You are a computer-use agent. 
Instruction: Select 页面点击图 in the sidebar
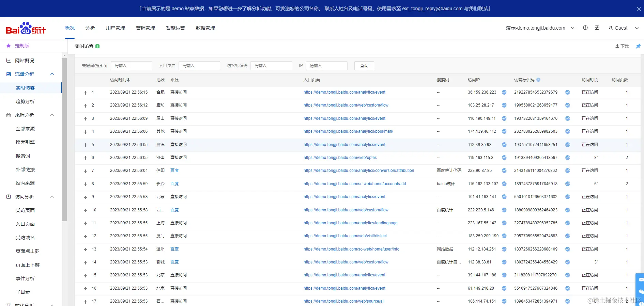(x=28, y=251)
